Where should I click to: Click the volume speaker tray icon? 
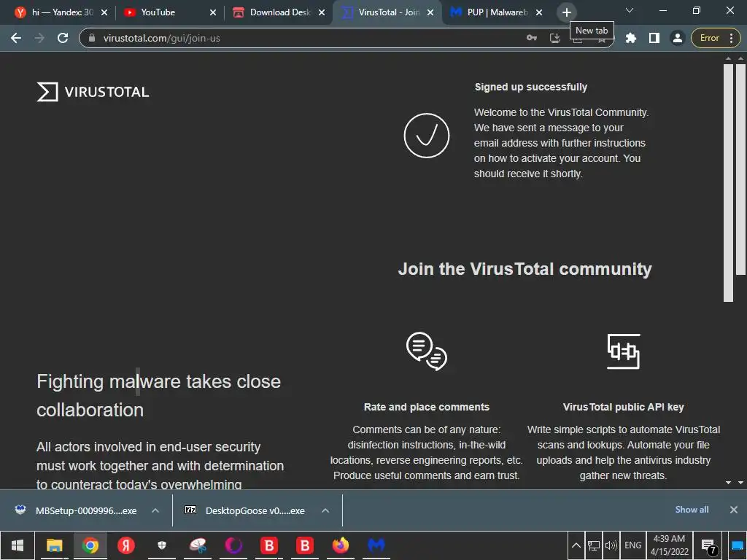(611, 545)
